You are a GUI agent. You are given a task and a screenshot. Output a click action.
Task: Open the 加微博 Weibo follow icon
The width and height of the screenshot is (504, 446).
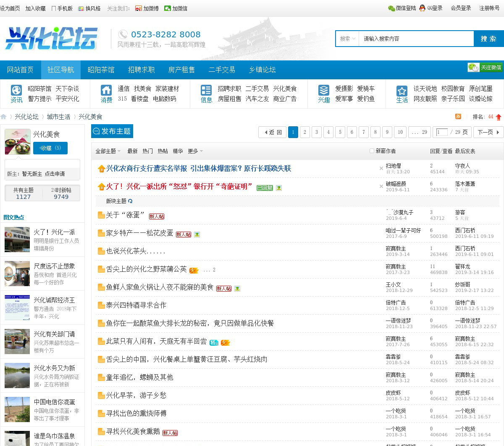point(139,8)
